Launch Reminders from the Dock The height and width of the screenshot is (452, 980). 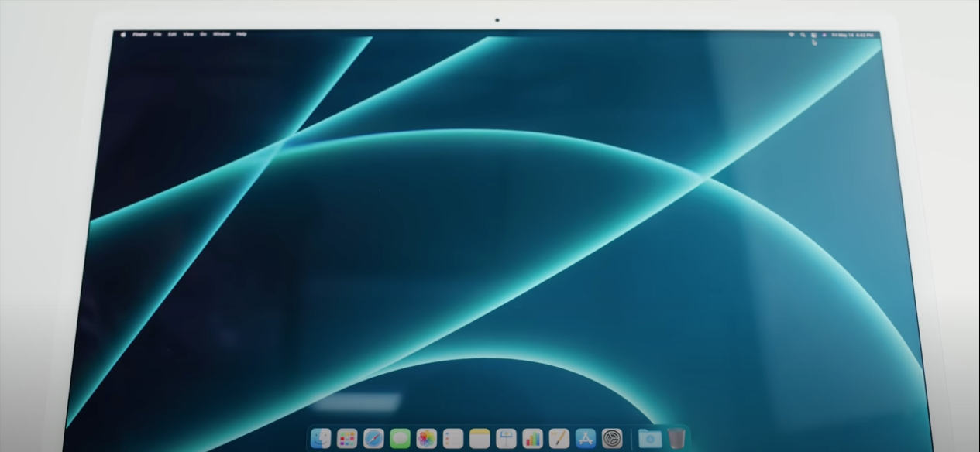452,439
